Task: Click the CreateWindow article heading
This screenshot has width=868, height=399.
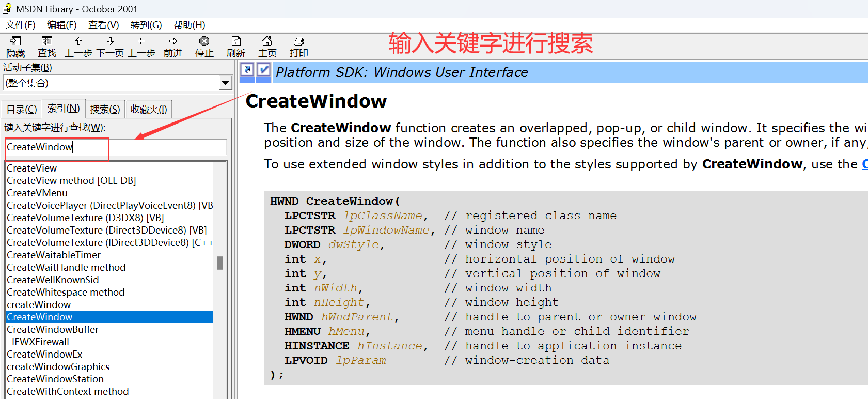Action: click(316, 101)
